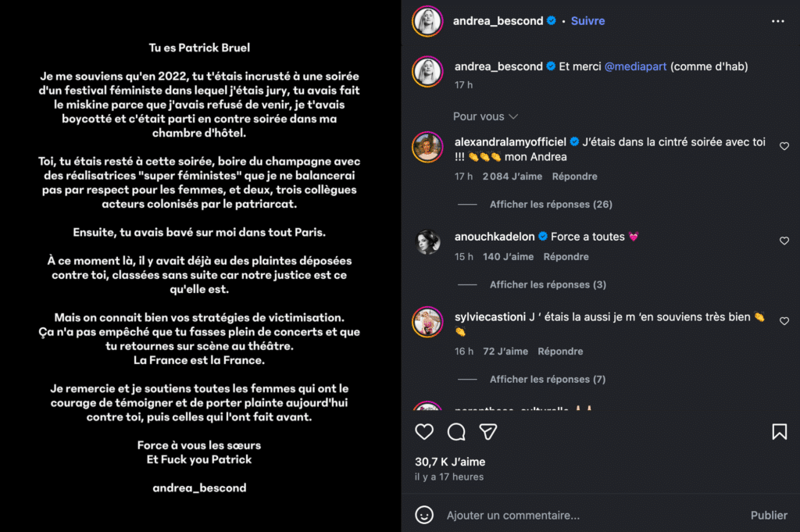800x532 pixels.
Task: Follow andrea_bescond with Suivre
Action: [587, 21]
